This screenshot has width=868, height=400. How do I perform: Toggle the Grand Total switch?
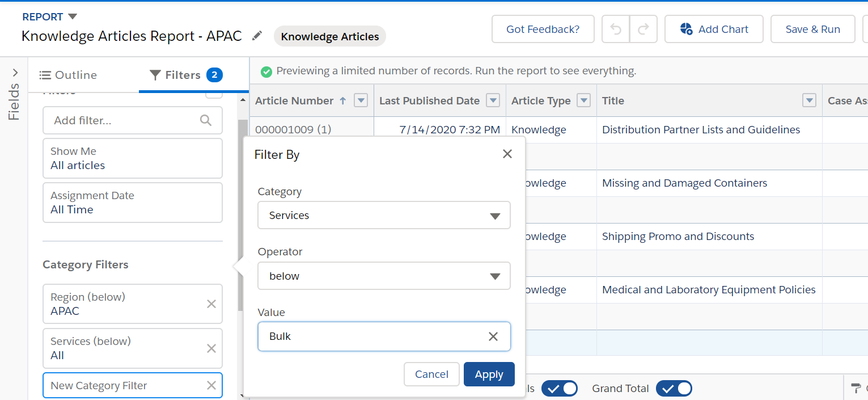point(674,389)
